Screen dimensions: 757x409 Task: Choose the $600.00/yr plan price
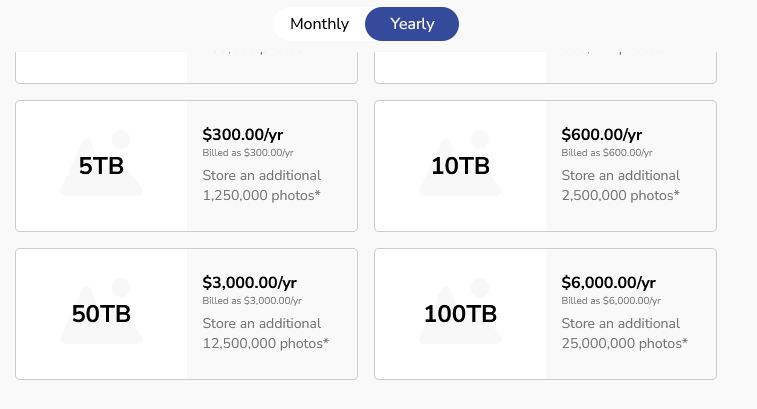602,134
